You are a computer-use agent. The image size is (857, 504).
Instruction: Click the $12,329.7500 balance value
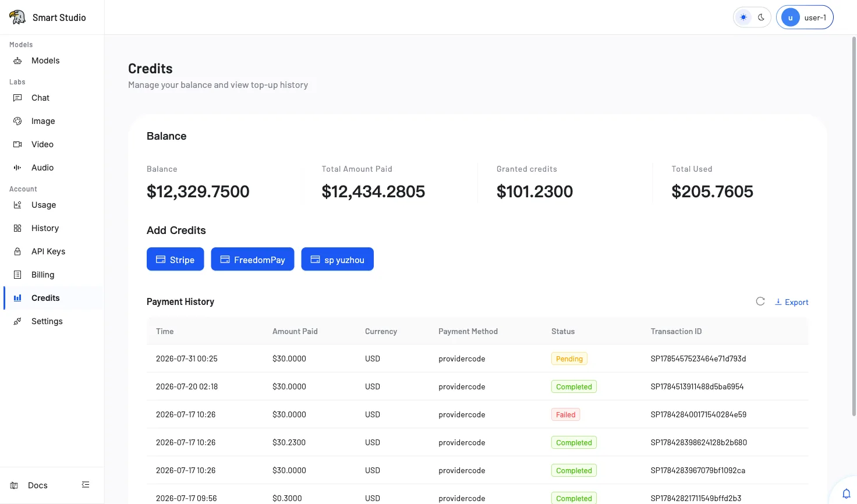click(198, 191)
